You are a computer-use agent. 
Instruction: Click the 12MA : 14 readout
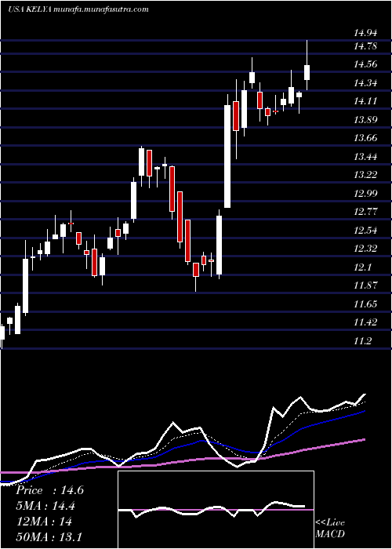click(x=44, y=522)
